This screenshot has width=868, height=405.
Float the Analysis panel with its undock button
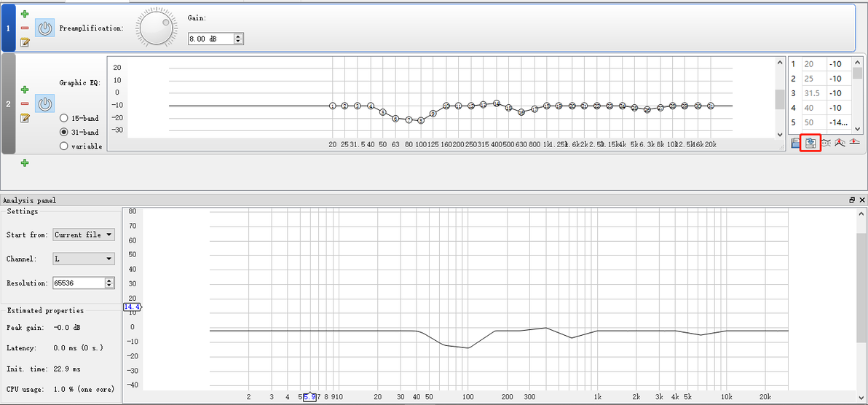click(x=852, y=200)
